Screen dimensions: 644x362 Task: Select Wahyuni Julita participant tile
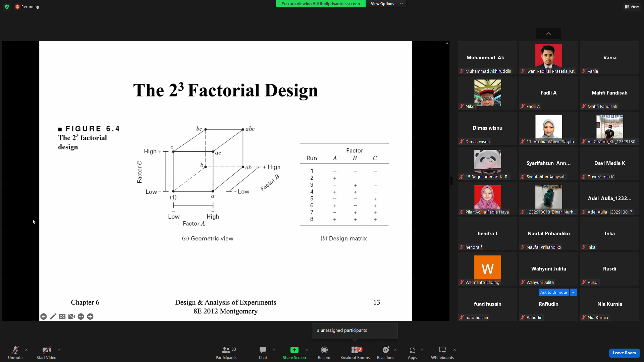549,269
